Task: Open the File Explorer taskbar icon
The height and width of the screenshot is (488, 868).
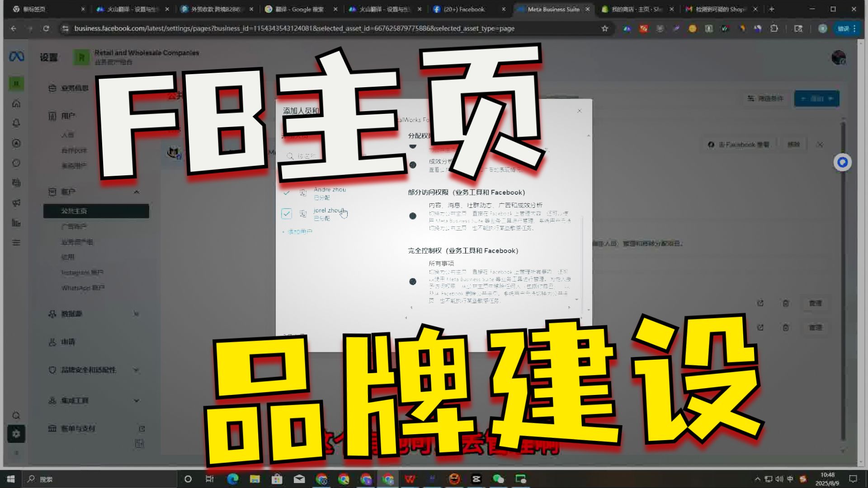Action: pyautogui.click(x=255, y=479)
